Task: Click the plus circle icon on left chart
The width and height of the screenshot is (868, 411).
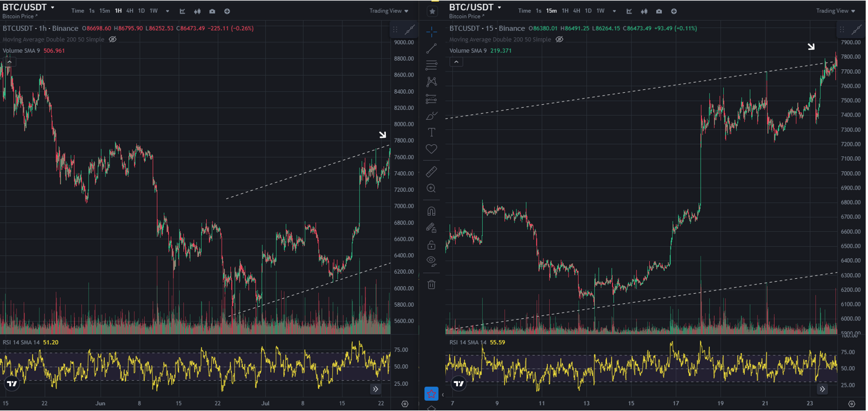Action: point(227,11)
